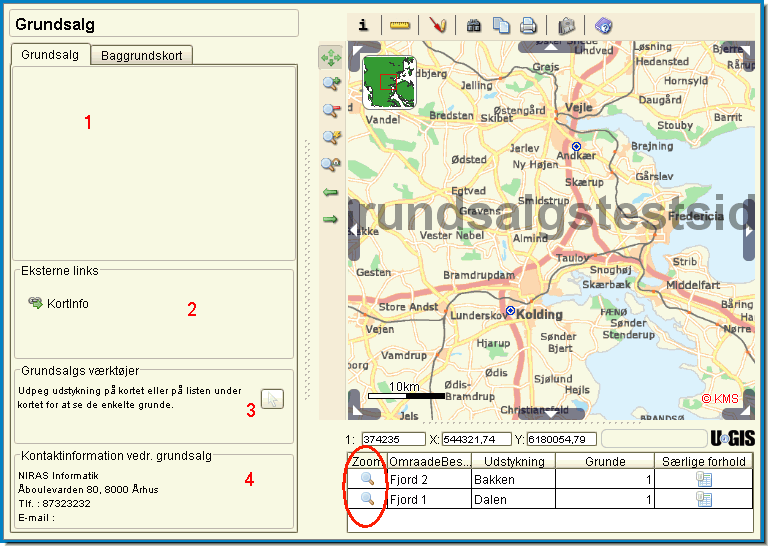Switch to the Grundsalg tab
The width and height of the screenshot is (768, 546).
(50, 54)
